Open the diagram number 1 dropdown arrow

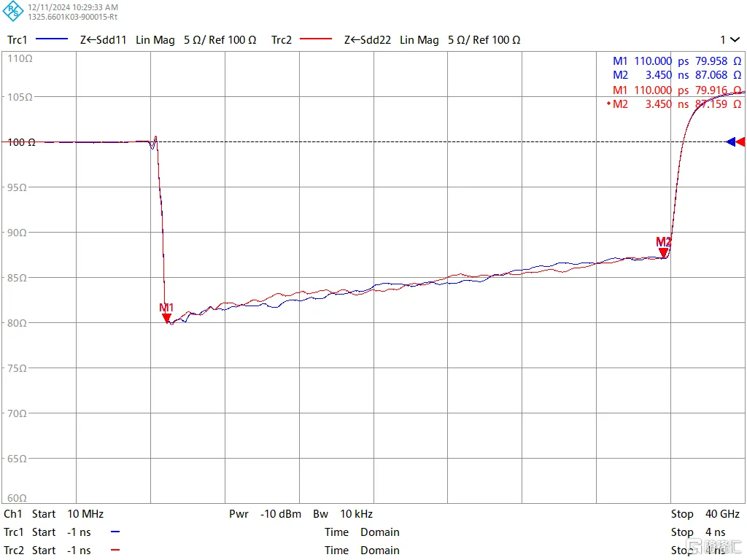pos(736,40)
